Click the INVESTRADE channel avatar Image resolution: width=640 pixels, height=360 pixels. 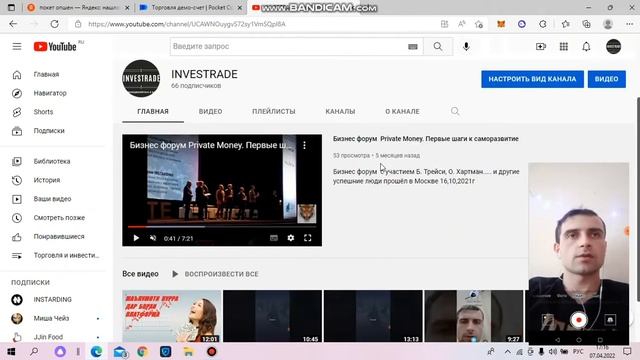[x=141, y=78]
